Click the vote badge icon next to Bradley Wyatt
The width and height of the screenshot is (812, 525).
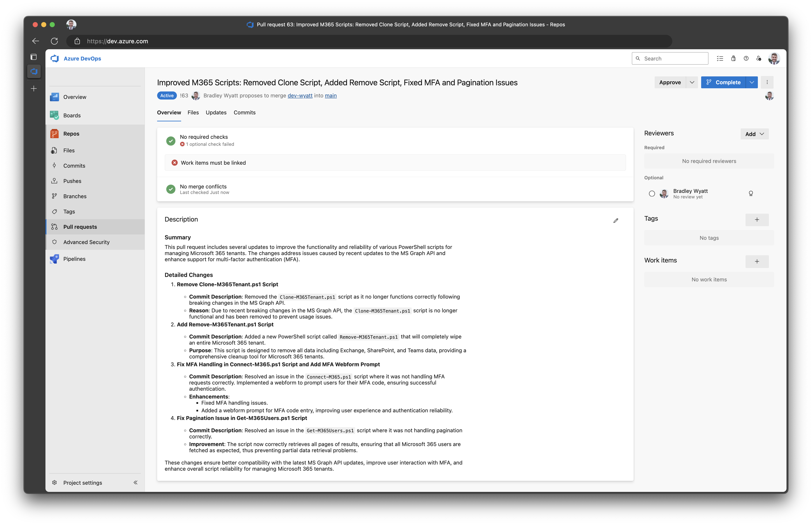(x=751, y=194)
